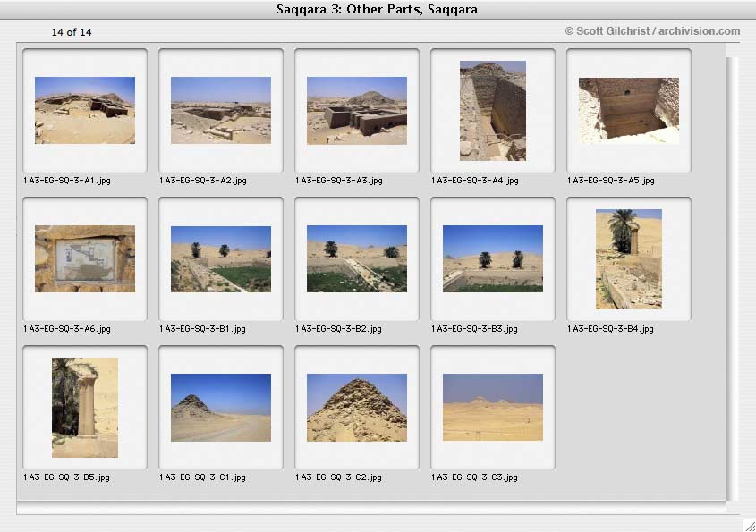Viewport: 756px width, 532px height.
Task: Select the desert view 1A3-EG-SQ-3-C3.jpg
Action: pyautogui.click(x=493, y=407)
